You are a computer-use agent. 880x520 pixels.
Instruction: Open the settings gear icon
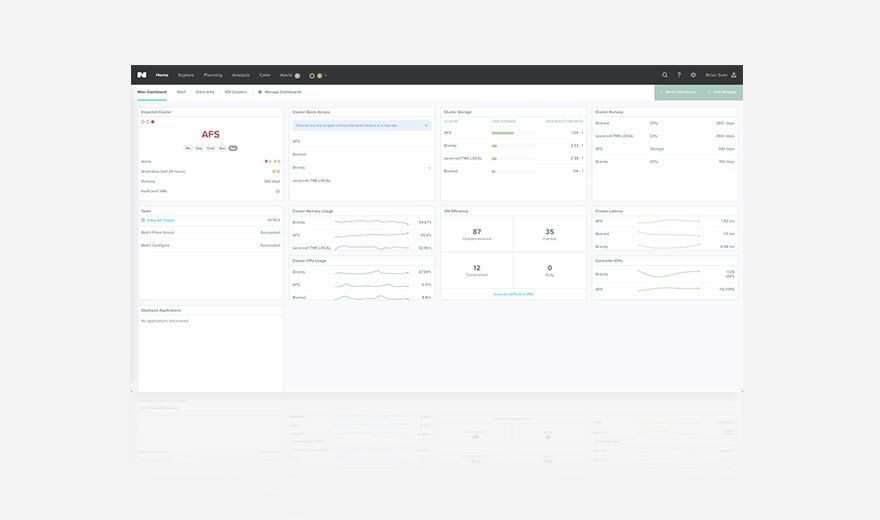[693, 75]
